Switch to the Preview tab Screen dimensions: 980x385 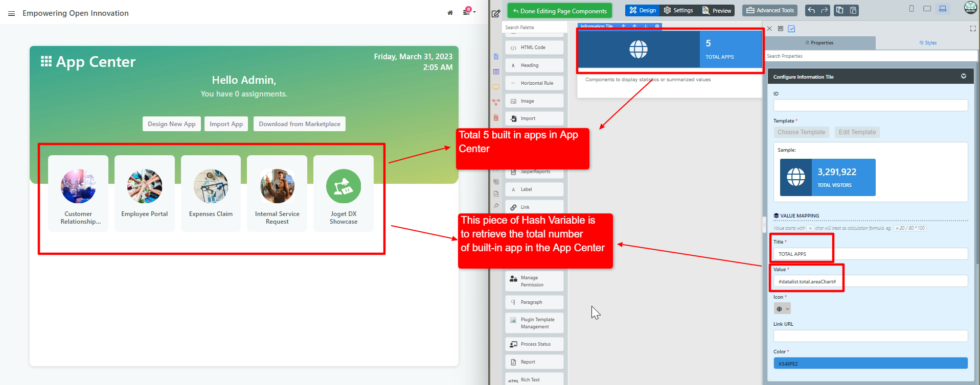coord(717,10)
